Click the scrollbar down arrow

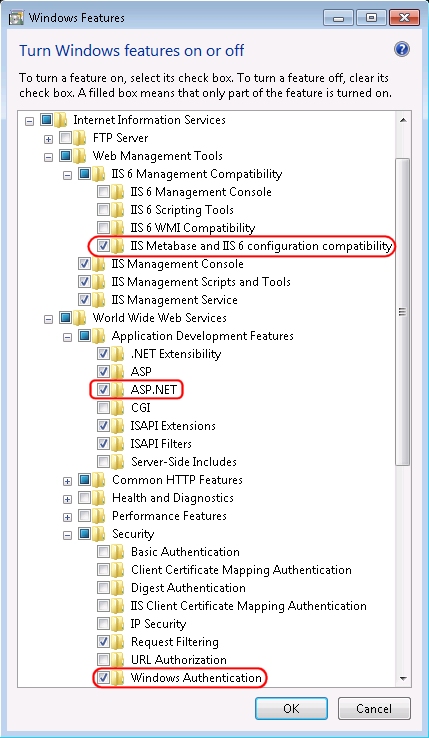pyautogui.click(x=403, y=678)
